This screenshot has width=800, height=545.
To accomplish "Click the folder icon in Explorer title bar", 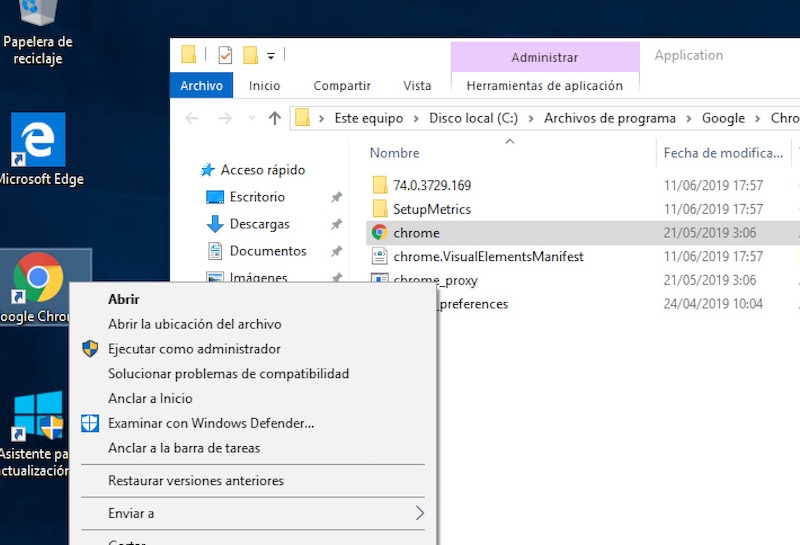I will (189, 55).
